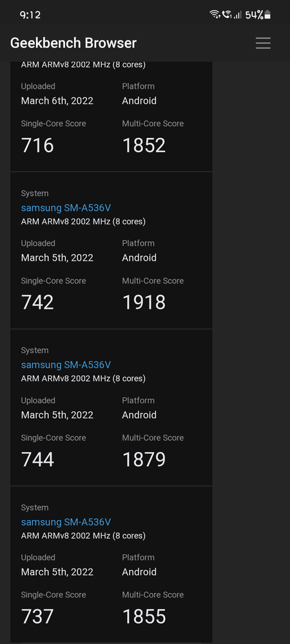Select the multi-core score 1918

point(144,302)
